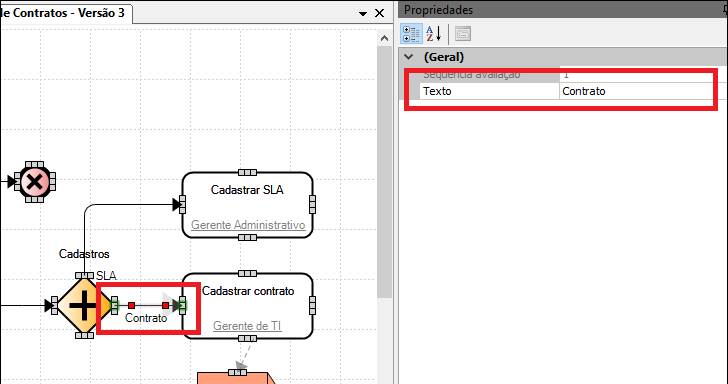Select the Contratos - Versão 3 tab
Viewport: 728px width, 384px height.
coord(65,13)
